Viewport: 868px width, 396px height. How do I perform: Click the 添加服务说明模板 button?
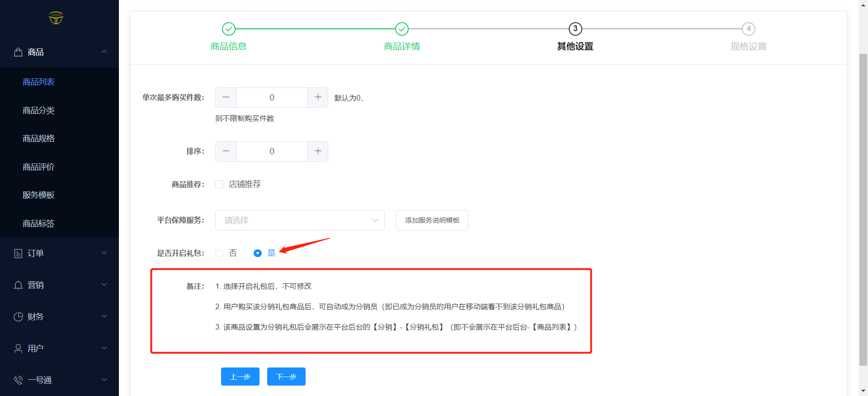pos(432,220)
